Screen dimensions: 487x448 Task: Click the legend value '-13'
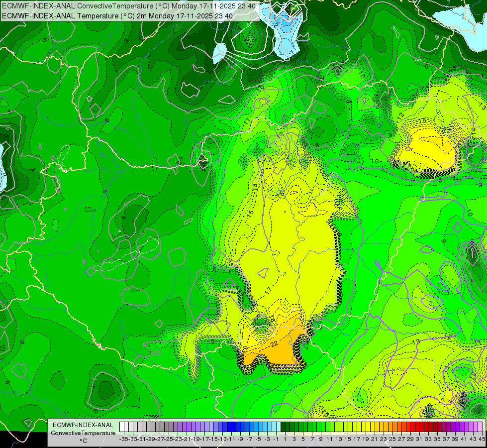tap(222, 439)
